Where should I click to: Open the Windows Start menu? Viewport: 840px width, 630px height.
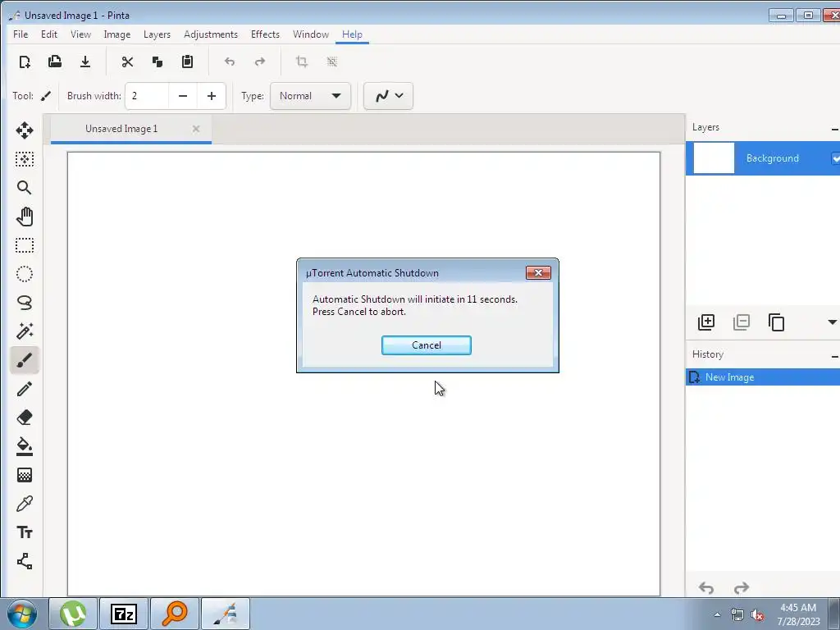pyautogui.click(x=21, y=614)
